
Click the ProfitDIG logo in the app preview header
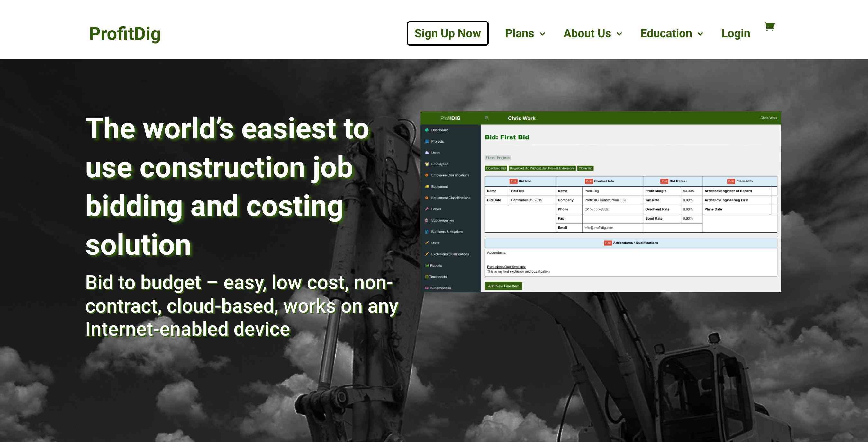(x=450, y=118)
